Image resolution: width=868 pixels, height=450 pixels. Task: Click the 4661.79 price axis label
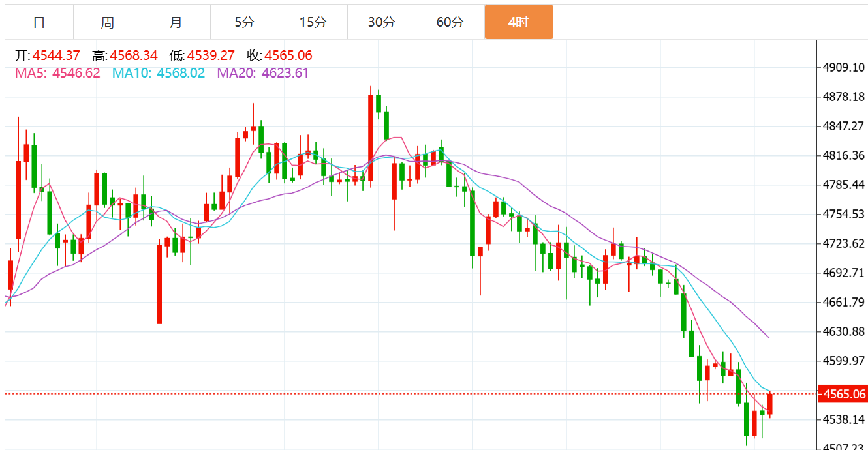click(x=844, y=302)
